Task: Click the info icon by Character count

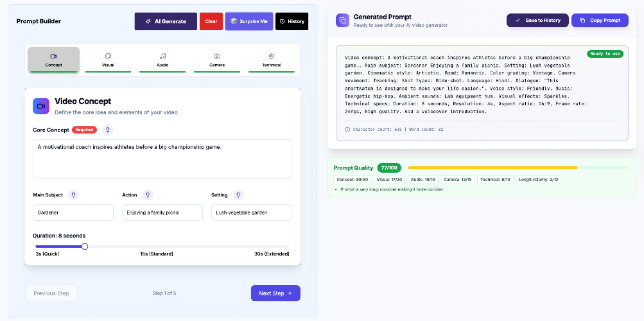Action: tap(347, 130)
